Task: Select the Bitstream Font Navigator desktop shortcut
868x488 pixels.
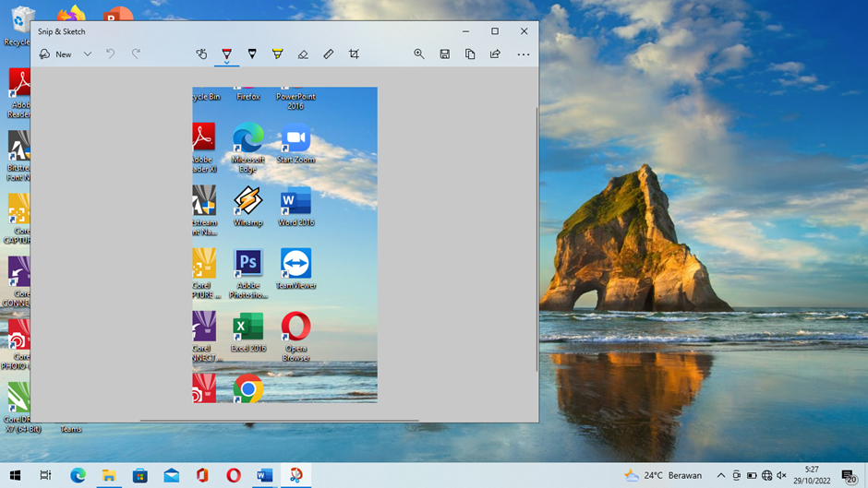Action: click(x=18, y=156)
